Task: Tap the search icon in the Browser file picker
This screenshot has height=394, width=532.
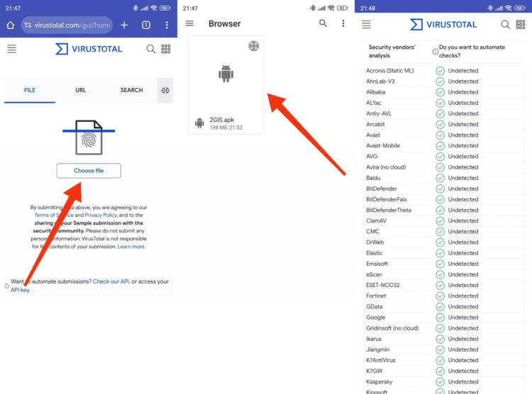Action: [323, 23]
